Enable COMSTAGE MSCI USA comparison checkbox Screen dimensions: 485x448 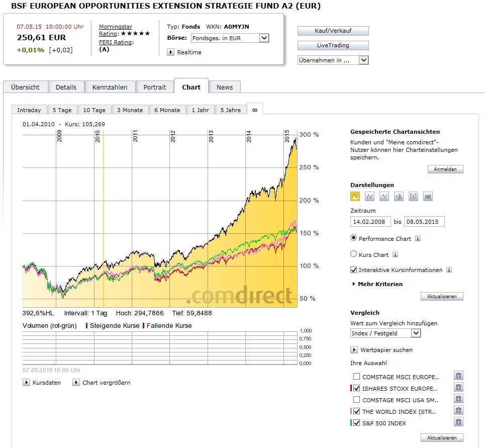click(x=356, y=400)
